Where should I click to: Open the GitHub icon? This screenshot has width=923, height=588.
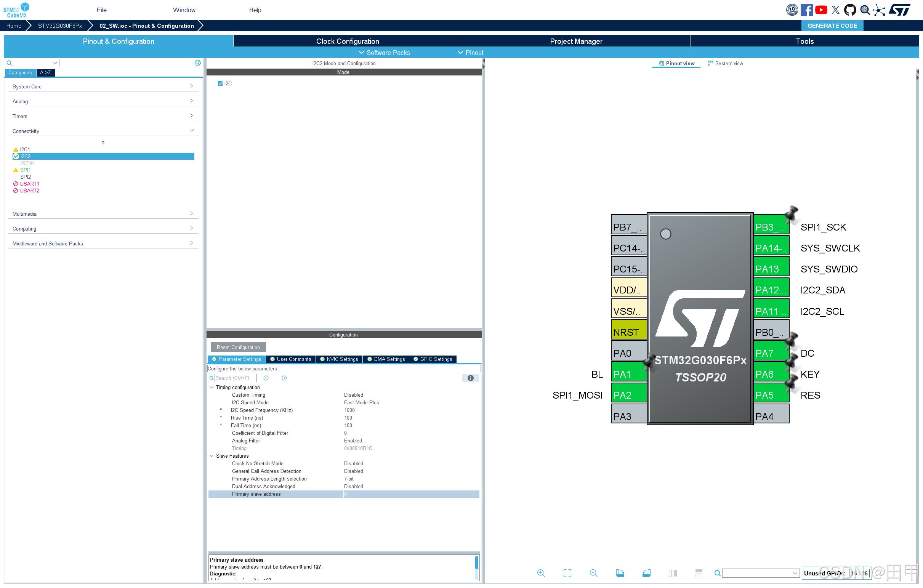click(850, 10)
